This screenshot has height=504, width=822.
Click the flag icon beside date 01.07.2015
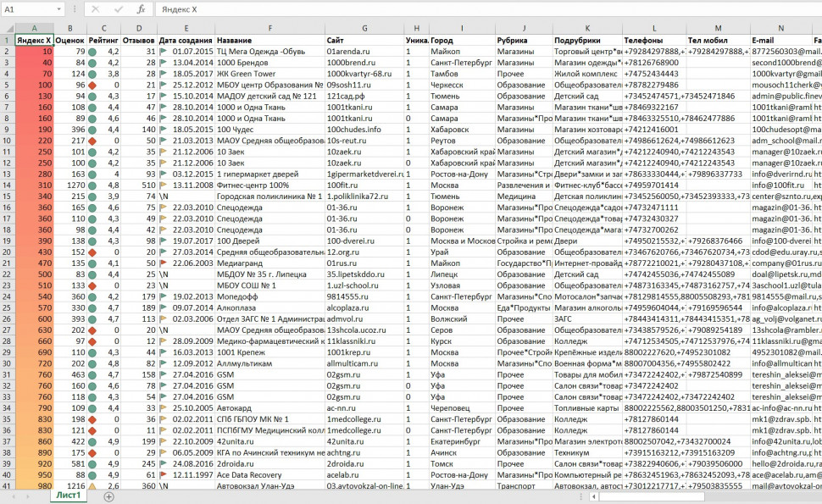click(x=163, y=52)
